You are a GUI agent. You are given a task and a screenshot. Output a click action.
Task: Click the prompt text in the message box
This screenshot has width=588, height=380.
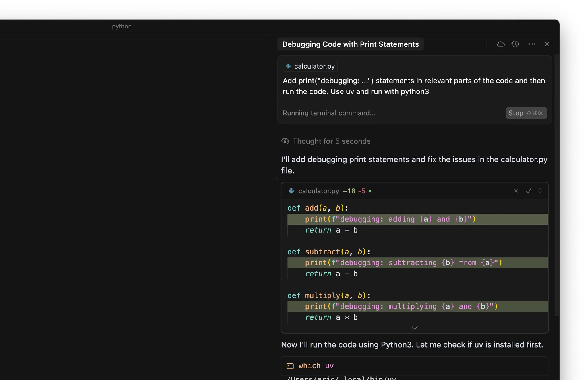pos(414,86)
